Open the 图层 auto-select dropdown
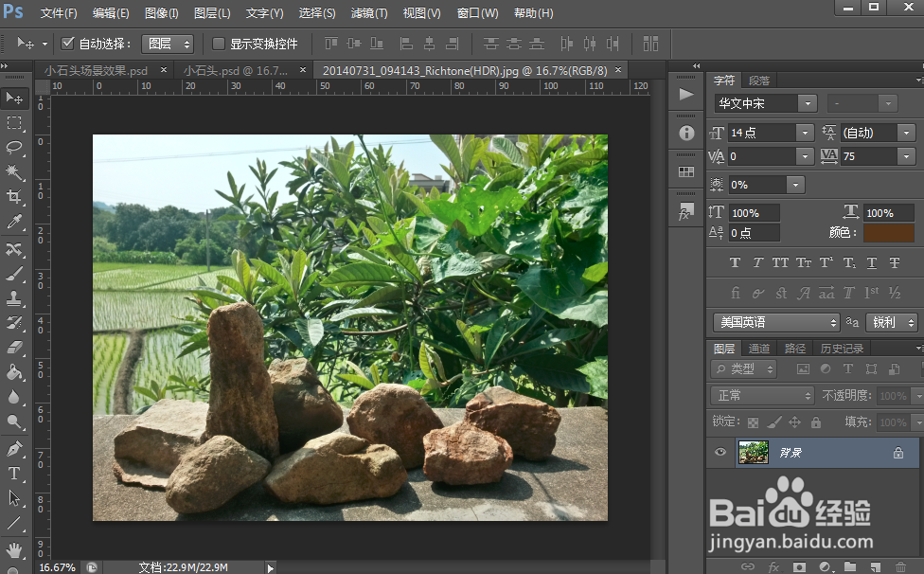The height and width of the screenshot is (574, 924). [x=168, y=44]
